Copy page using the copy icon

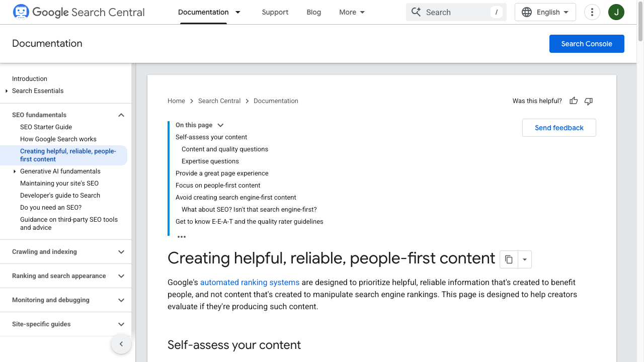tap(509, 259)
